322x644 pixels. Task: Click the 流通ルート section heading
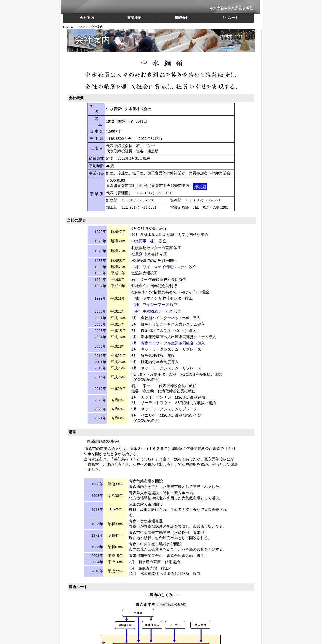coord(78,587)
